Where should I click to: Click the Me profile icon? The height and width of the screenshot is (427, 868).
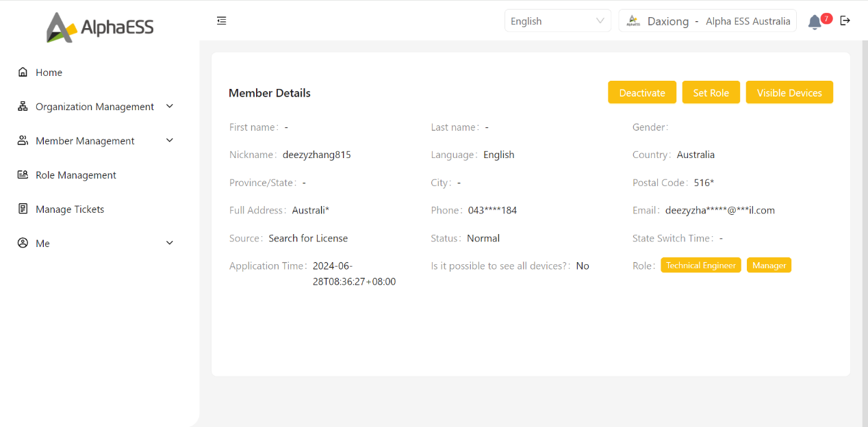(x=23, y=244)
